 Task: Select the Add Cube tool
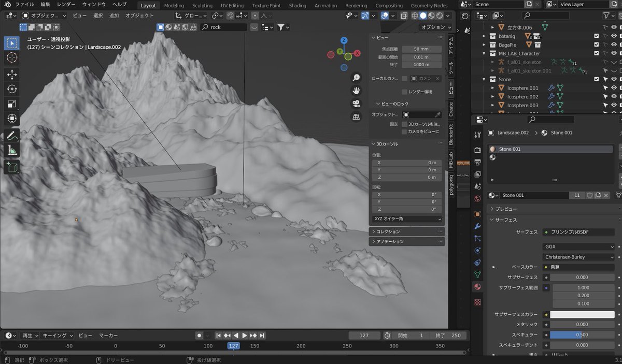click(x=12, y=167)
